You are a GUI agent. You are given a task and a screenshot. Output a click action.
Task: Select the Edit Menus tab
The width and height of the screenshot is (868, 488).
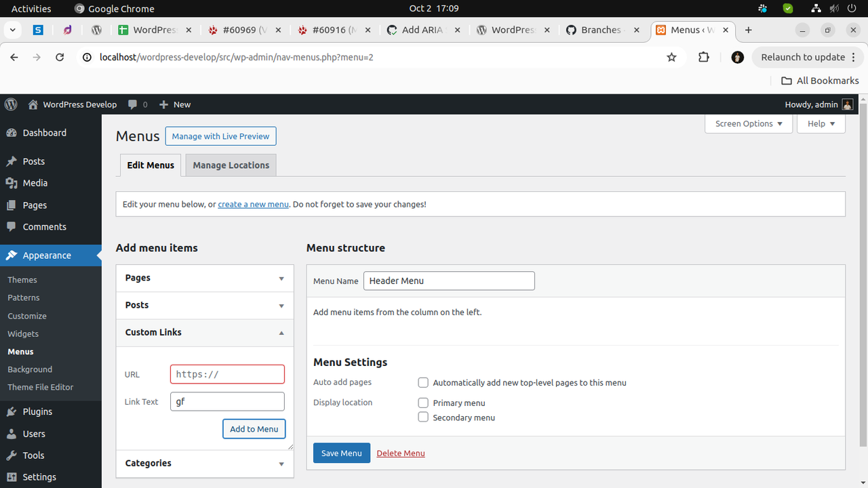tap(151, 165)
